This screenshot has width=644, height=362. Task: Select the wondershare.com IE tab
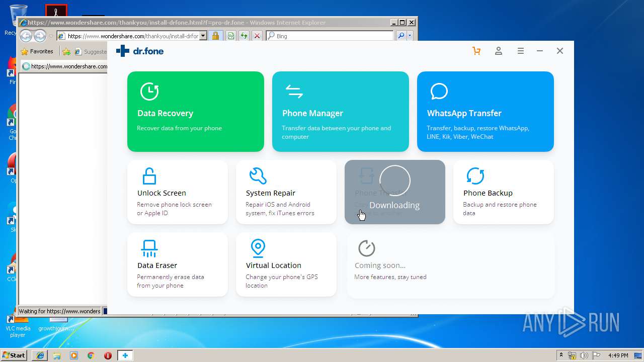click(x=64, y=66)
